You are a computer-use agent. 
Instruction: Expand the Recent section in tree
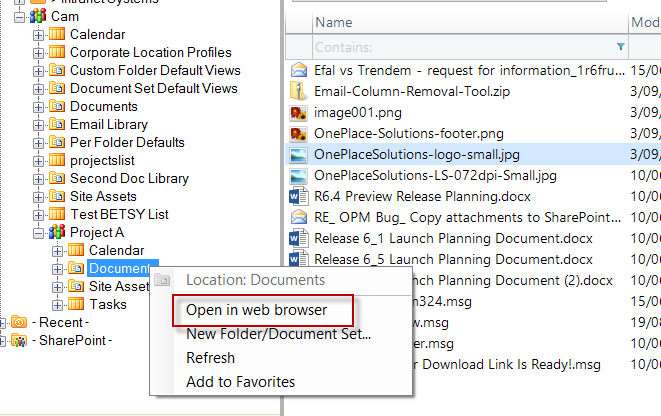(x=4, y=322)
